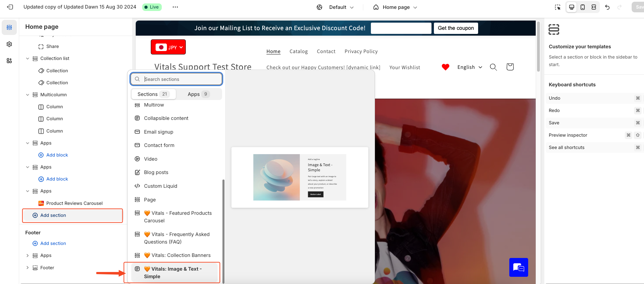Screen dimensions: 644x284
Task: Click the Undo arrow icon
Action: click(x=607, y=7)
